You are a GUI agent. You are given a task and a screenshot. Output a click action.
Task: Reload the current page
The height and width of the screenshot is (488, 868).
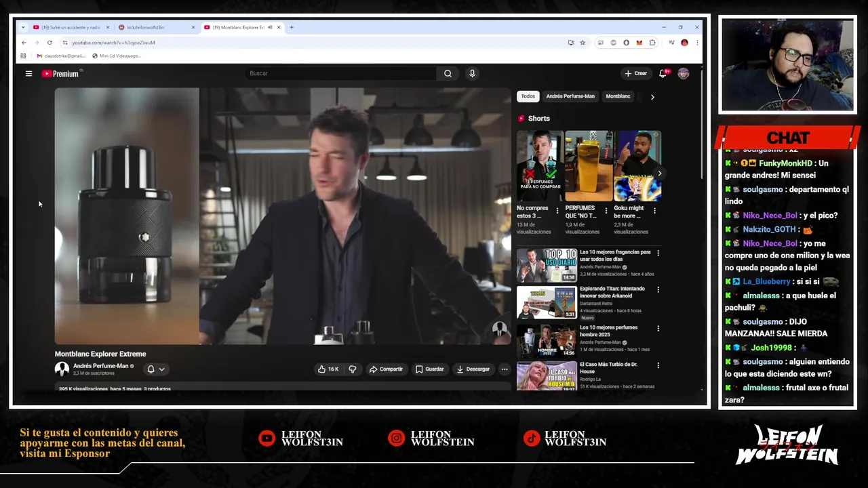point(50,43)
